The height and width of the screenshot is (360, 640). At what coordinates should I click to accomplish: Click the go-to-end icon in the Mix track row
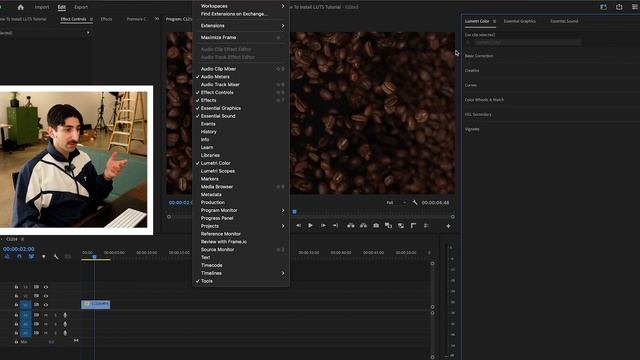(76, 340)
